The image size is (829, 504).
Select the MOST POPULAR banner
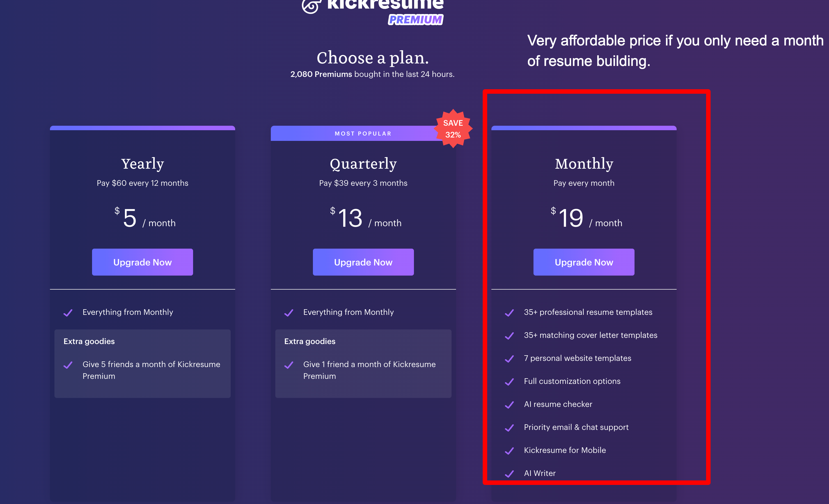coord(363,134)
